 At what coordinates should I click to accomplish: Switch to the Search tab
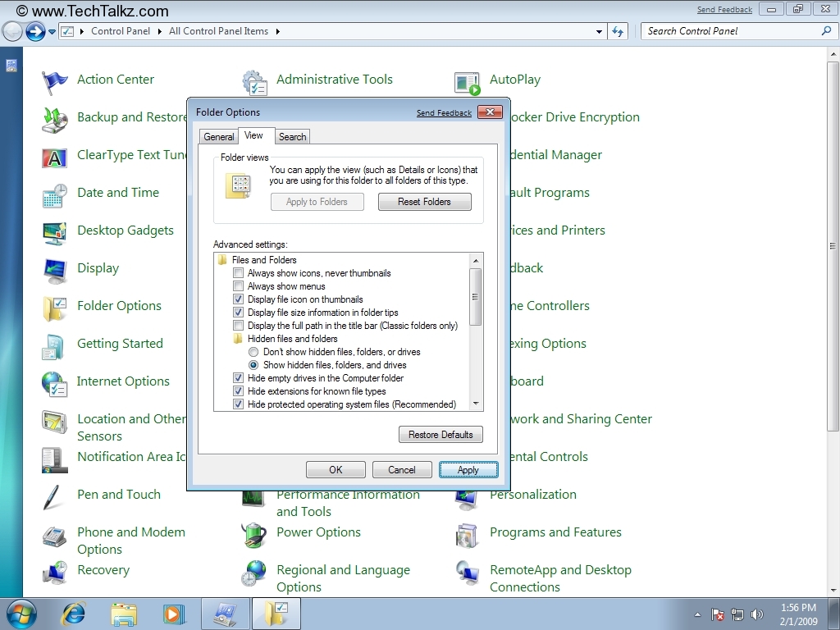pos(292,137)
